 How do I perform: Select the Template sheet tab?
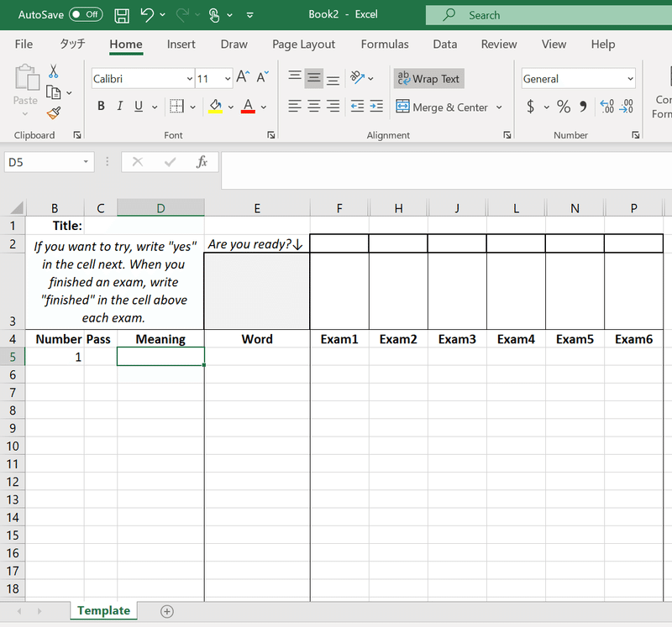(103, 610)
